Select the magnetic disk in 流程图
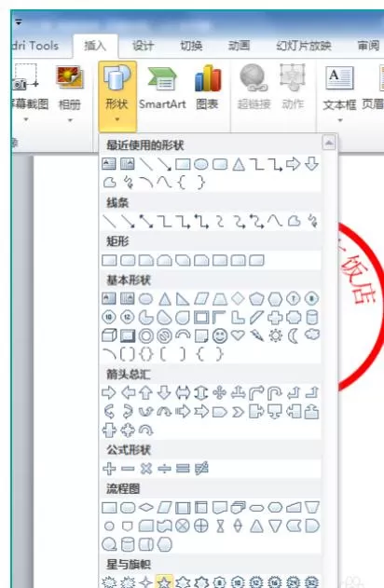Viewport: 384px width, 588px height. tap(128, 544)
